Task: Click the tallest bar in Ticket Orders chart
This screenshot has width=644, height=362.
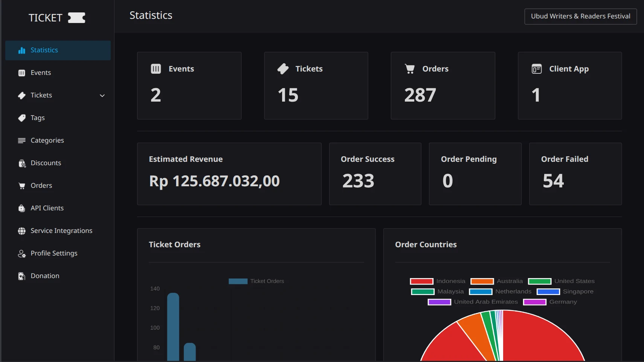Action: pyautogui.click(x=173, y=327)
